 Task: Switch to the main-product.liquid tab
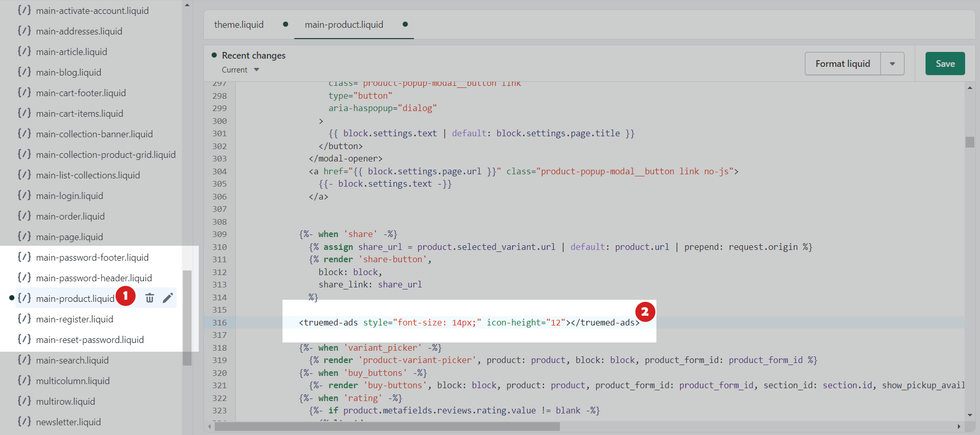(344, 25)
